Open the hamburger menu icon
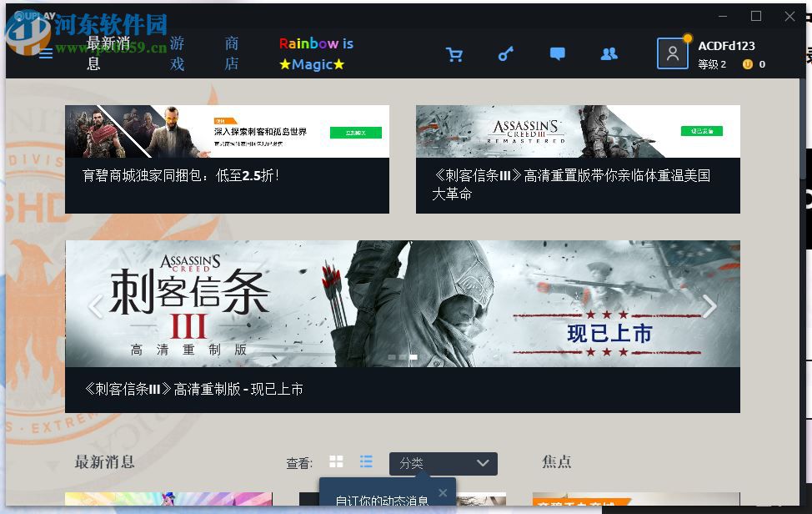Image resolution: width=812 pixels, height=514 pixels. click(46, 53)
